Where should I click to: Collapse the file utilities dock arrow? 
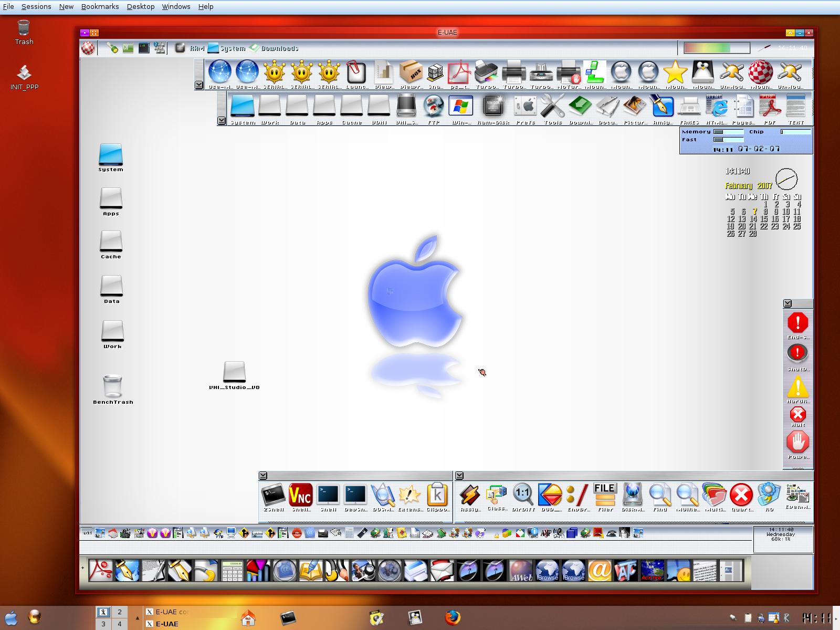tap(459, 476)
